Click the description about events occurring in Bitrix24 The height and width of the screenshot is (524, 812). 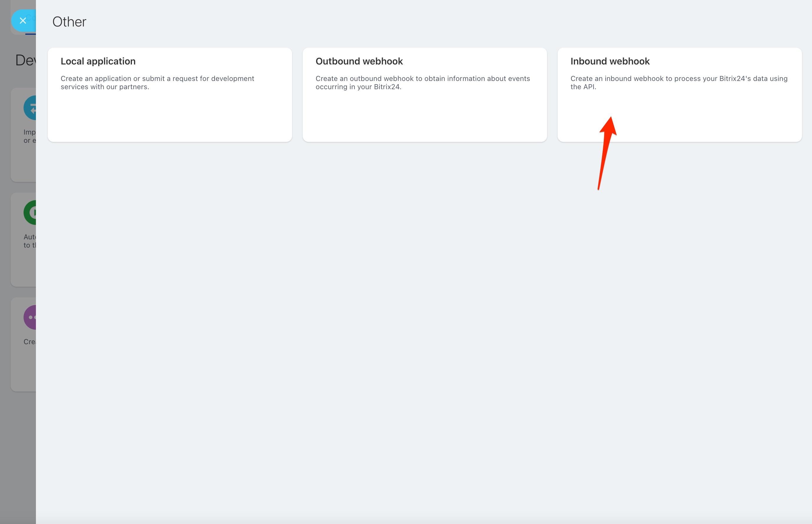(x=422, y=83)
